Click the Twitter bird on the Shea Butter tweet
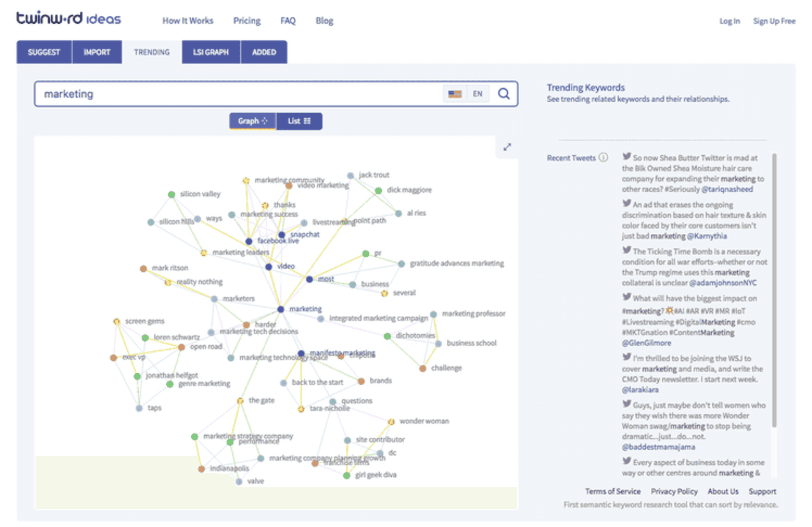812x527 pixels. click(626, 156)
